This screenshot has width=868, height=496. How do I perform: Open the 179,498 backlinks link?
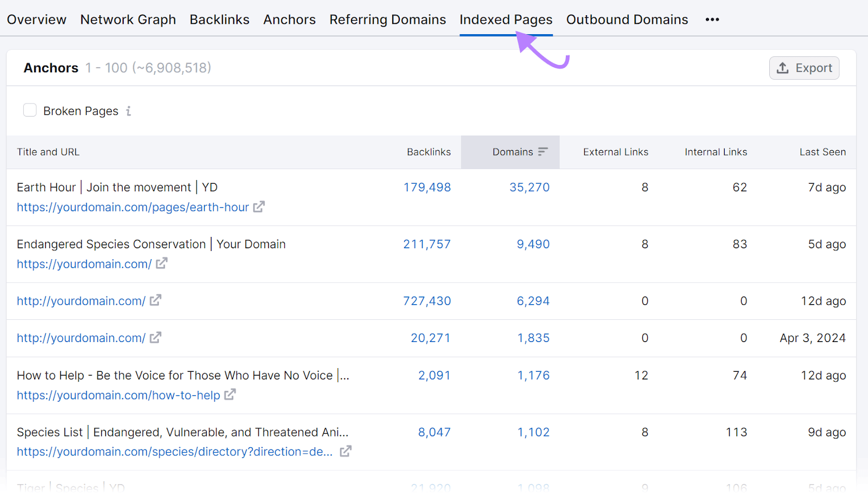427,187
